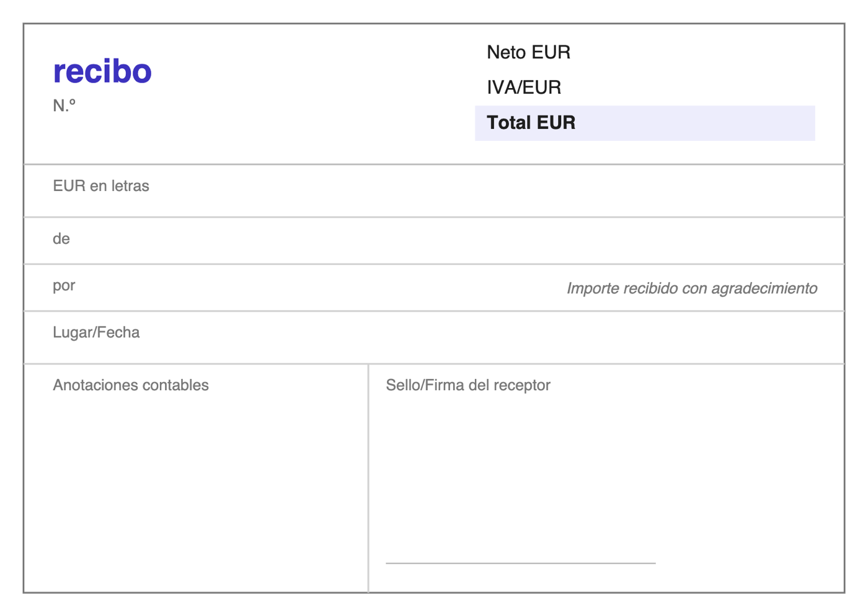Click the 'Lugar/Fecha' row
The image size is (868, 616).
(434, 337)
